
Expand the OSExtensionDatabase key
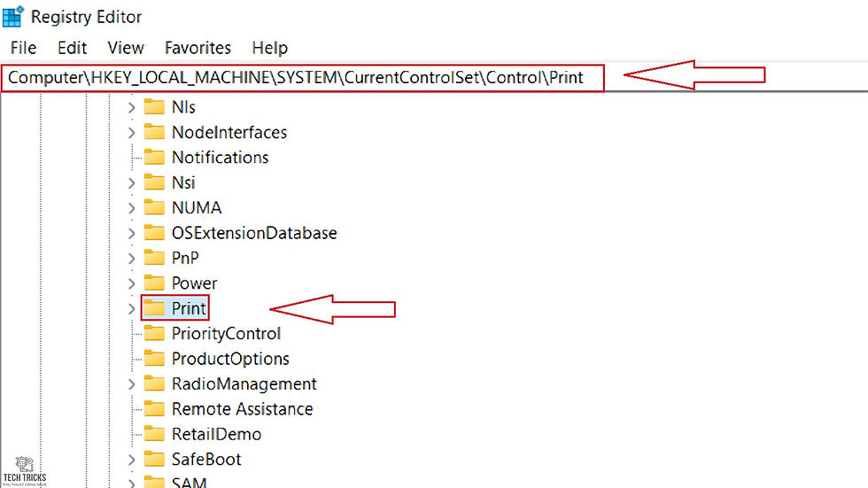pos(131,234)
